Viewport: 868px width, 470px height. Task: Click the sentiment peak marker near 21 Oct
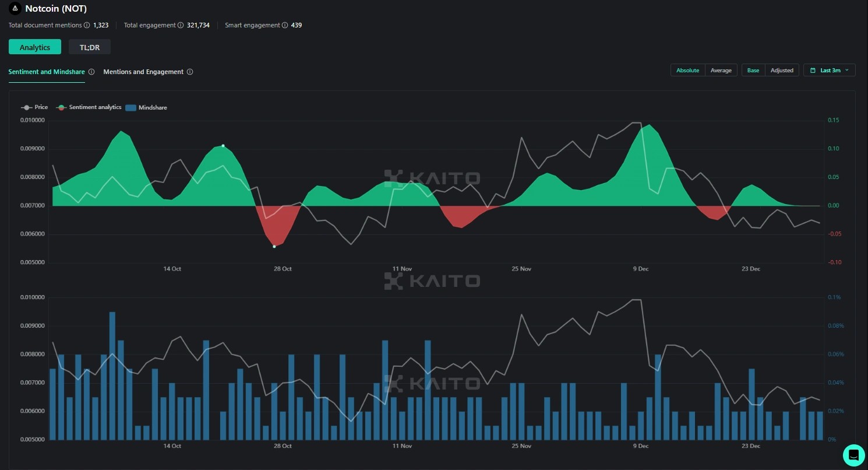(223, 146)
